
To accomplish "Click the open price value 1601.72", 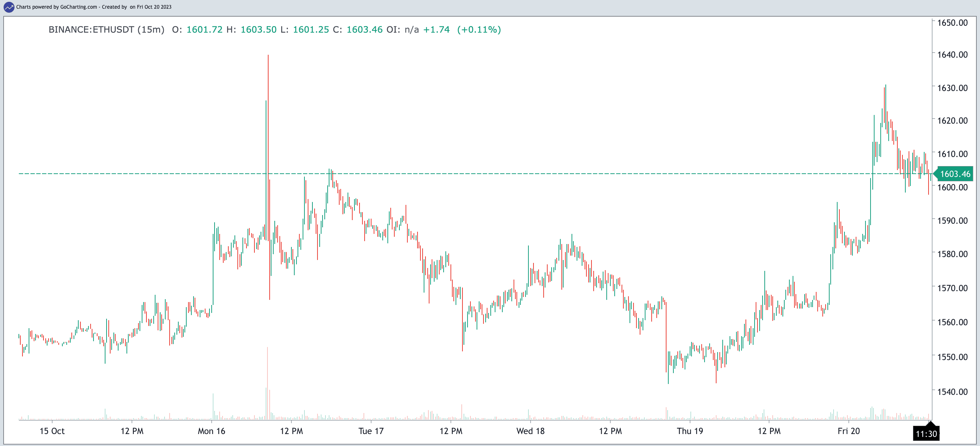I will coord(204,30).
